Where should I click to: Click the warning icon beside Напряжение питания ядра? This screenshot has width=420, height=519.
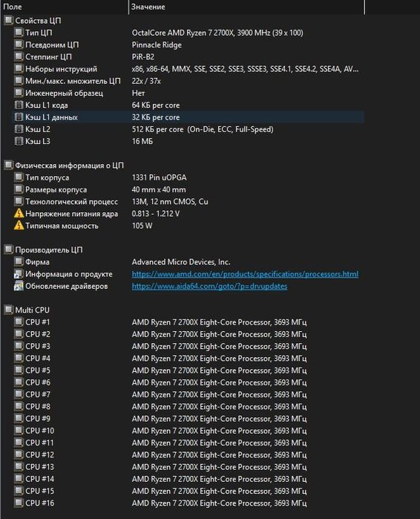[x=19, y=214]
